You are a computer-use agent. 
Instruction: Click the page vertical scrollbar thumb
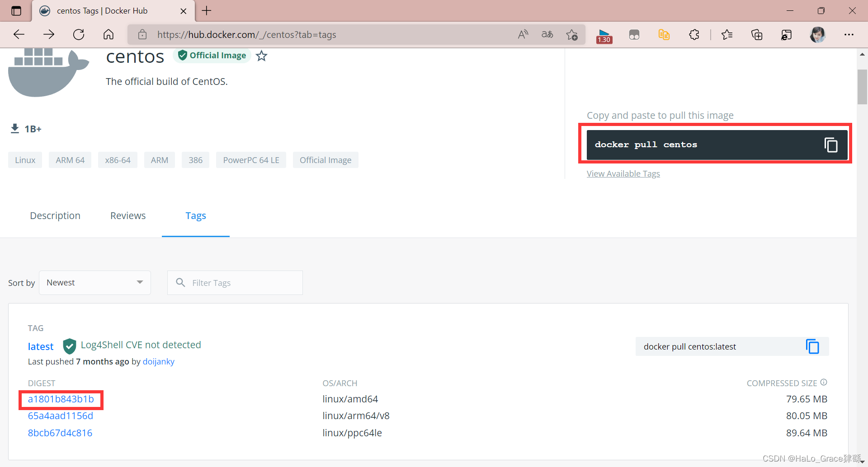(862, 87)
